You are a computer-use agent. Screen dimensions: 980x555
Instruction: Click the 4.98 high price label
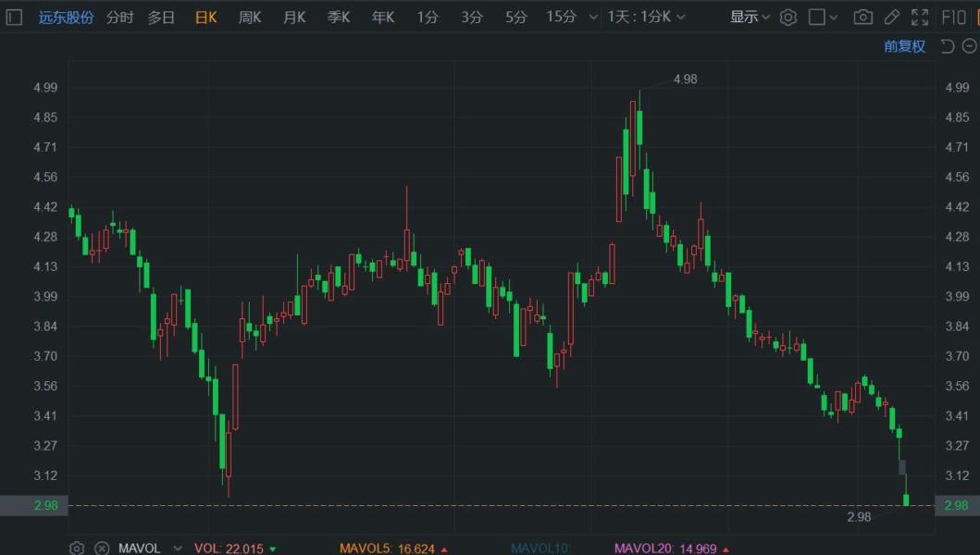(685, 80)
